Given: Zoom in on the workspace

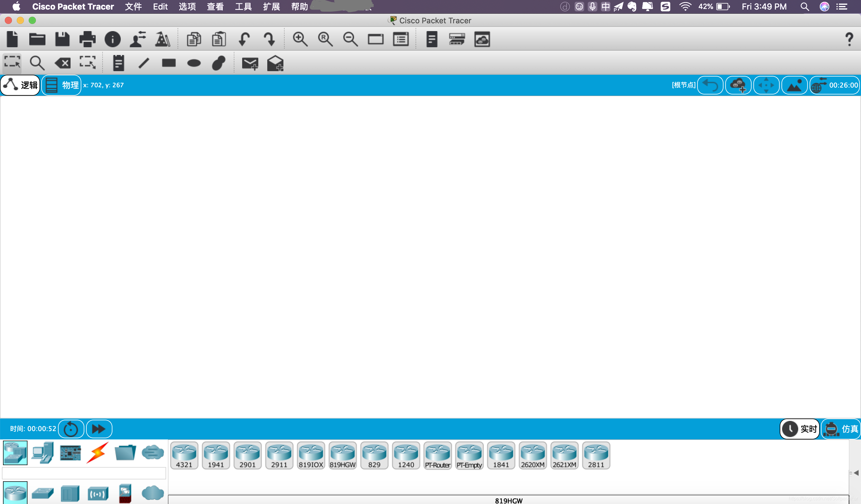Looking at the screenshot, I should [x=300, y=39].
